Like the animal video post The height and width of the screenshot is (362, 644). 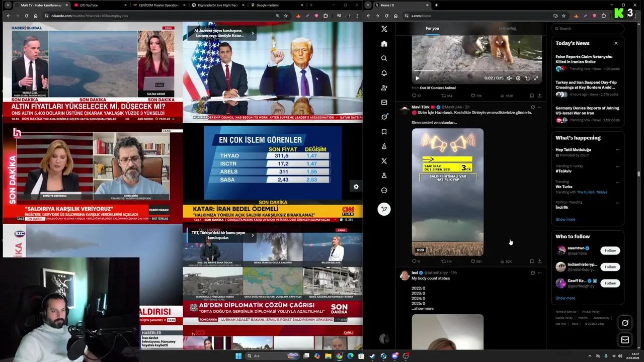point(476,96)
